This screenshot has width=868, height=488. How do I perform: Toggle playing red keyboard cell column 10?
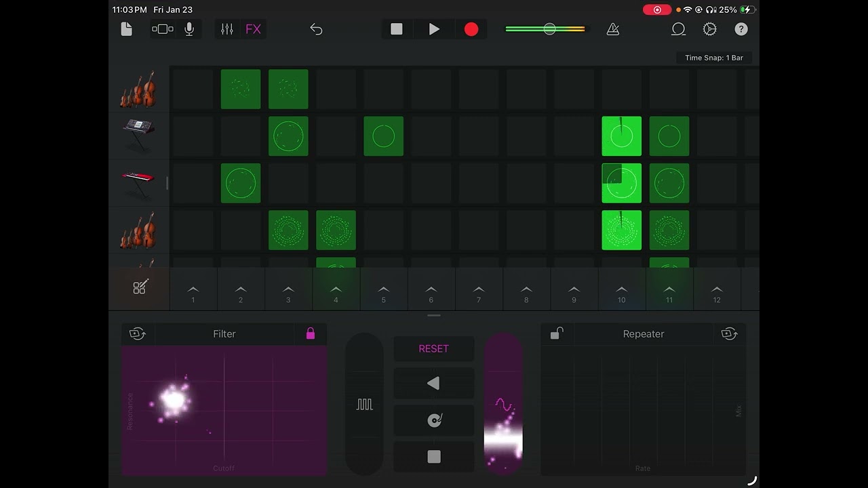point(622,183)
